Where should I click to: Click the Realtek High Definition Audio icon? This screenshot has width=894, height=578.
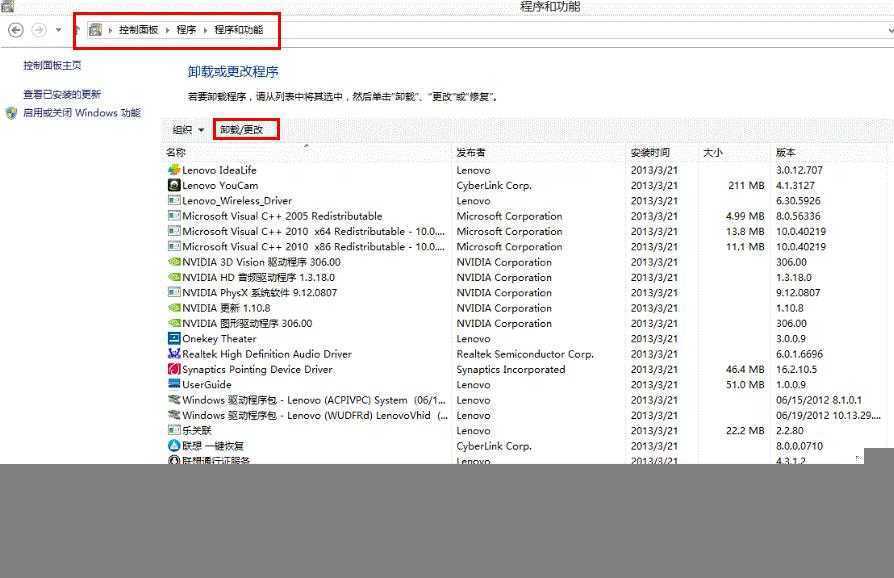[x=174, y=354]
